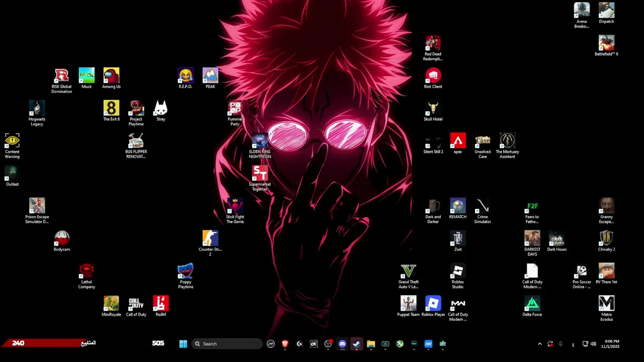Open File Explorer from the taskbar
The image size is (644, 362).
click(371, 344)
